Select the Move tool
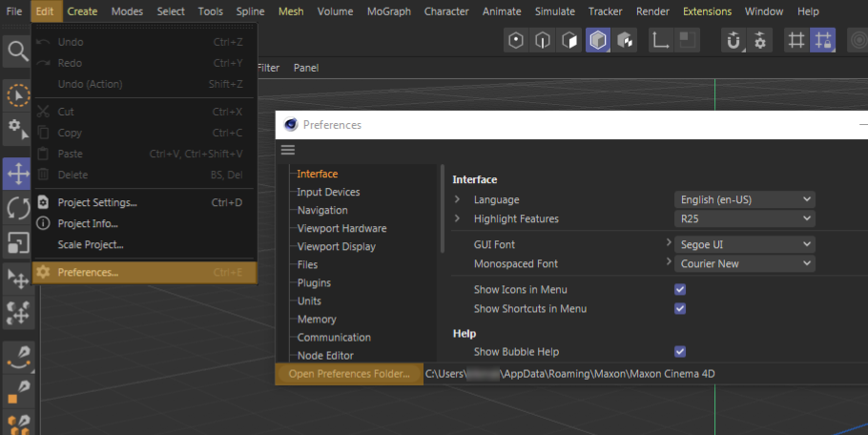Viewport: 868px width, 435px height. point(17,174)
